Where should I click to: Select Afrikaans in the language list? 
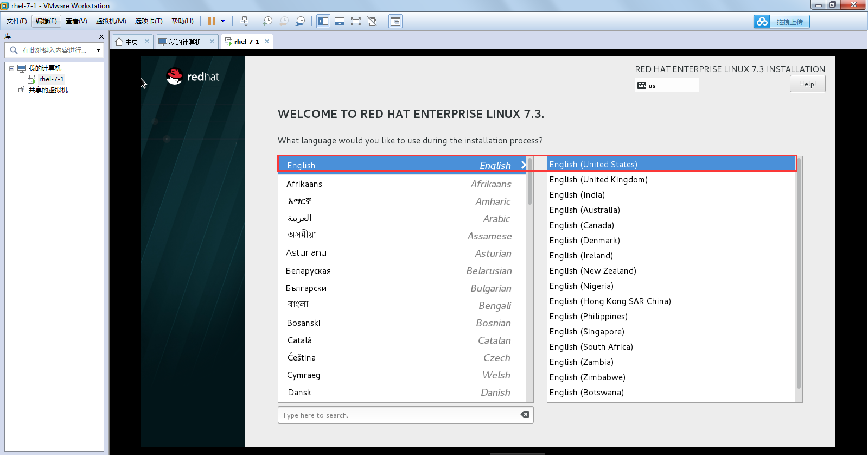click(402, 184)
